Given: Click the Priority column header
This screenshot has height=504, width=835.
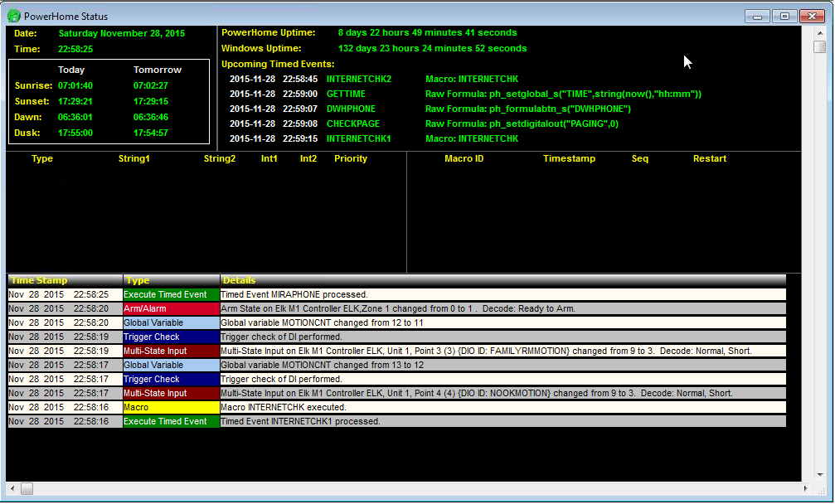Looking at the screenshot, I should [x=351, y=158].
